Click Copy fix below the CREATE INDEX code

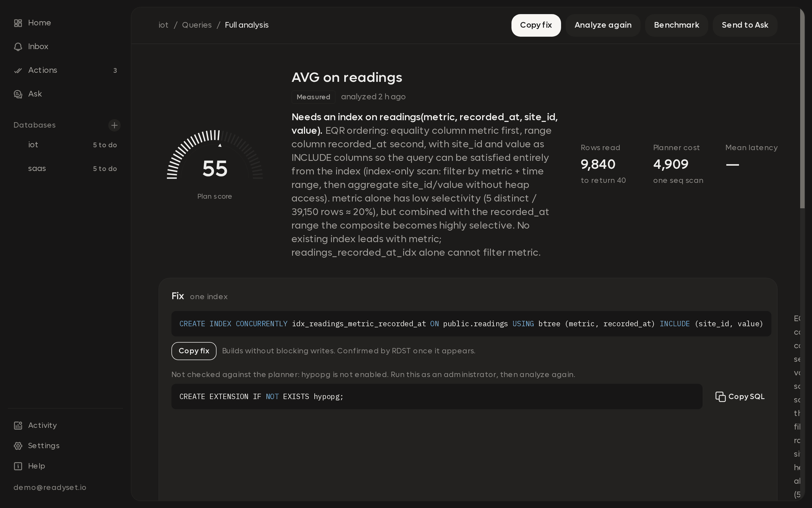(x=194, y=351)
